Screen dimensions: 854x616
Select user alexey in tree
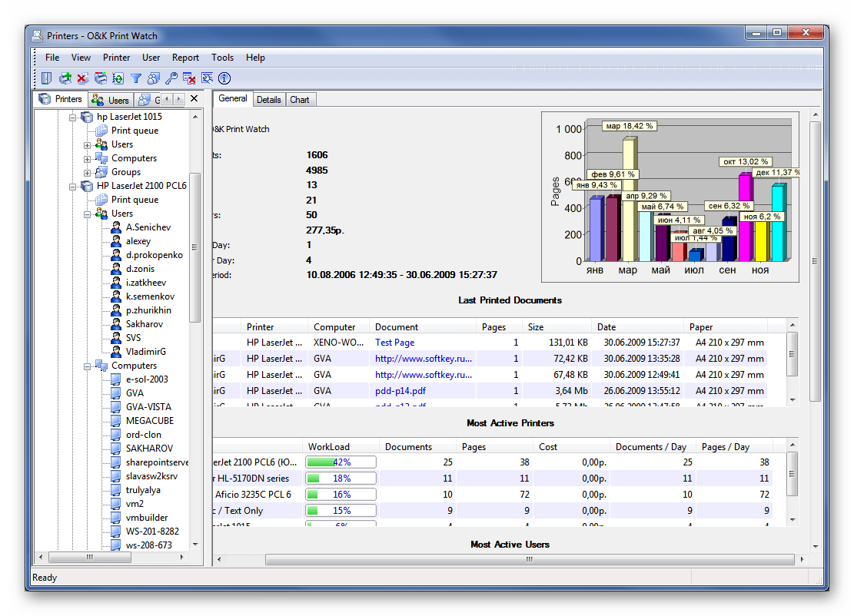(138, 241)
